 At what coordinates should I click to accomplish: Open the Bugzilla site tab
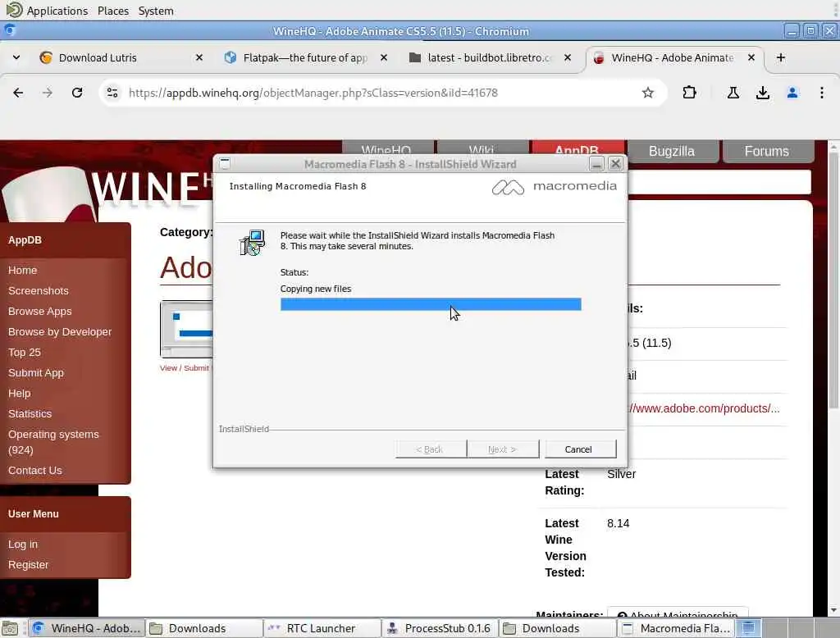coord(672,151)
